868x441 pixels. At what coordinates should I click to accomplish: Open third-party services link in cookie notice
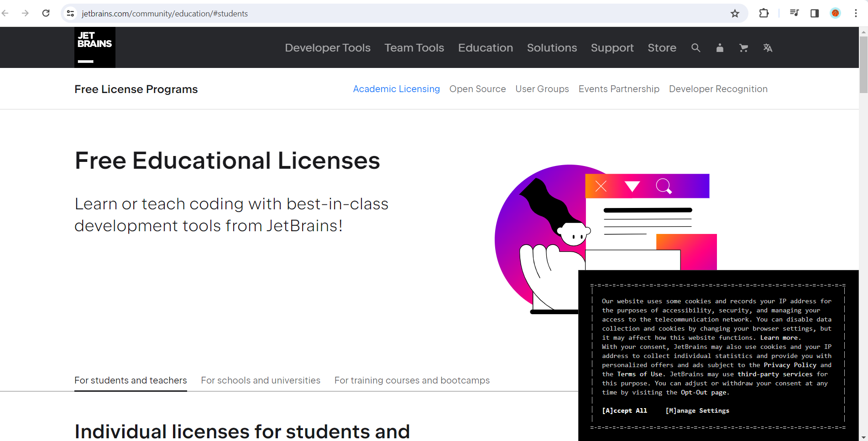775,374
